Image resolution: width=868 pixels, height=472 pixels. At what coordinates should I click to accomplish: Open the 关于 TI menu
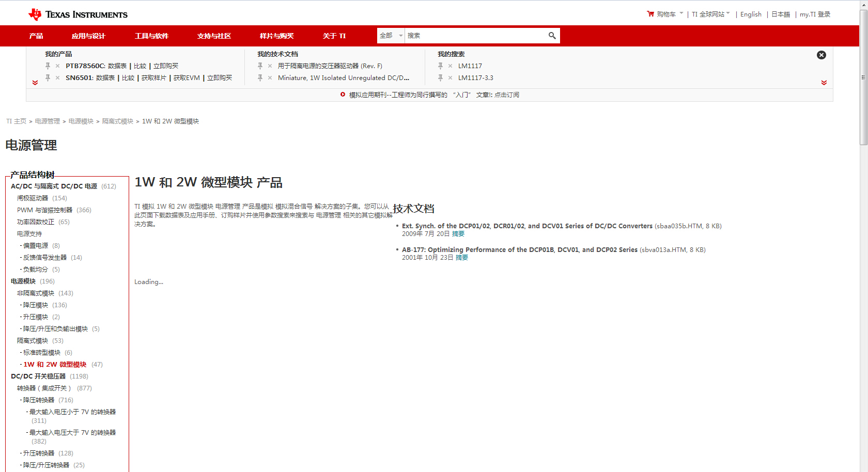tap(334, 36)
